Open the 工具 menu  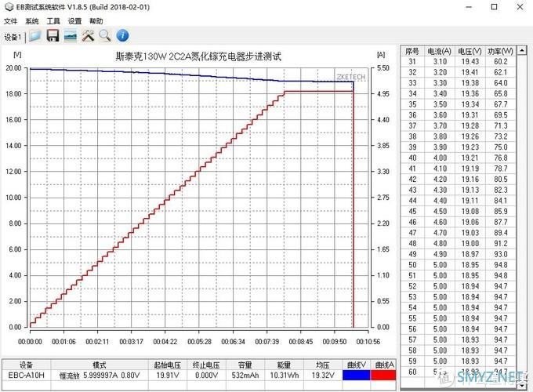click(x=53, y=21)
